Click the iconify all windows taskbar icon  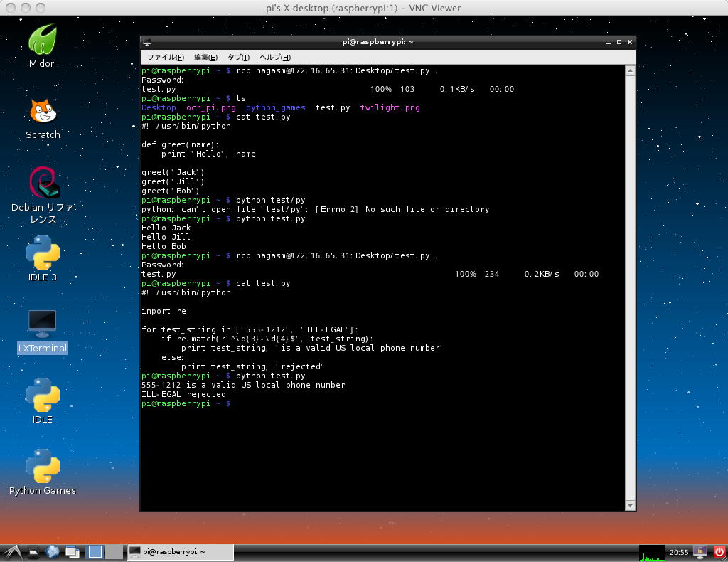click(72, 552)
